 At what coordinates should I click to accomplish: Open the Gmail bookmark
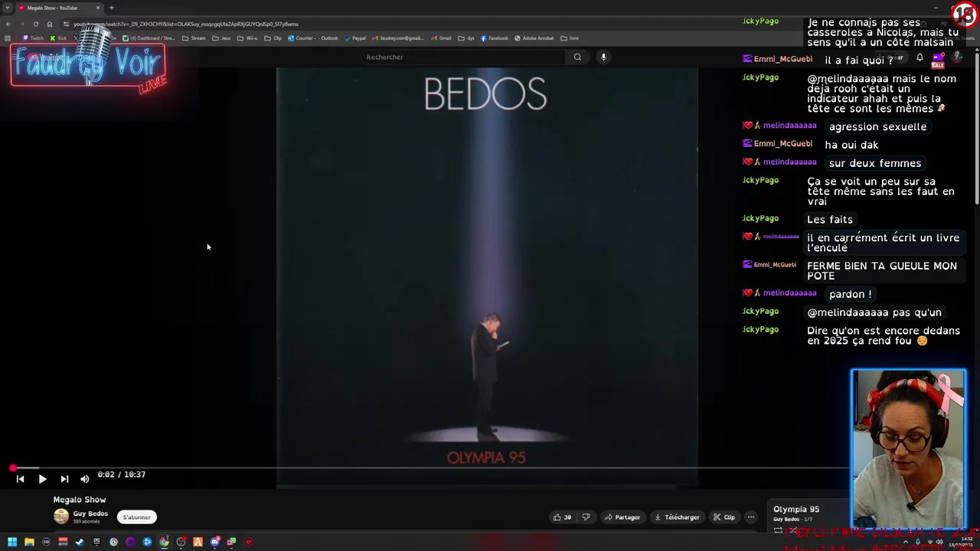[x=441, y=38]
